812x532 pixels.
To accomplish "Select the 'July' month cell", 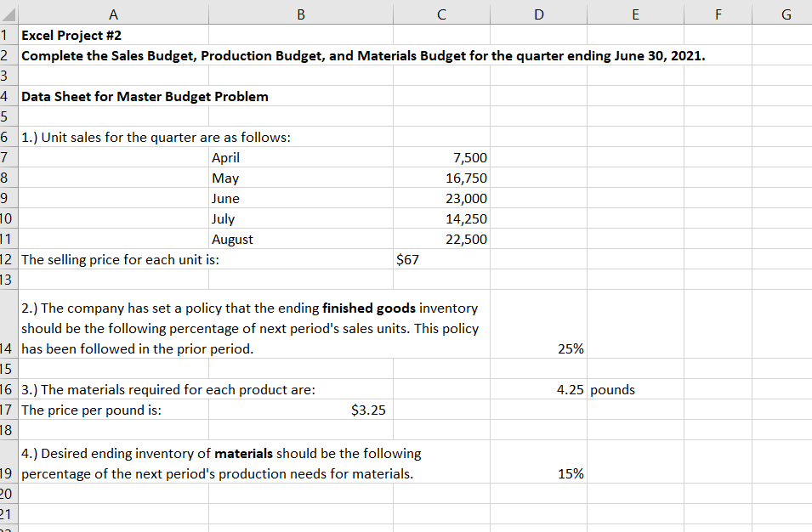I will (x=301, y=218).
